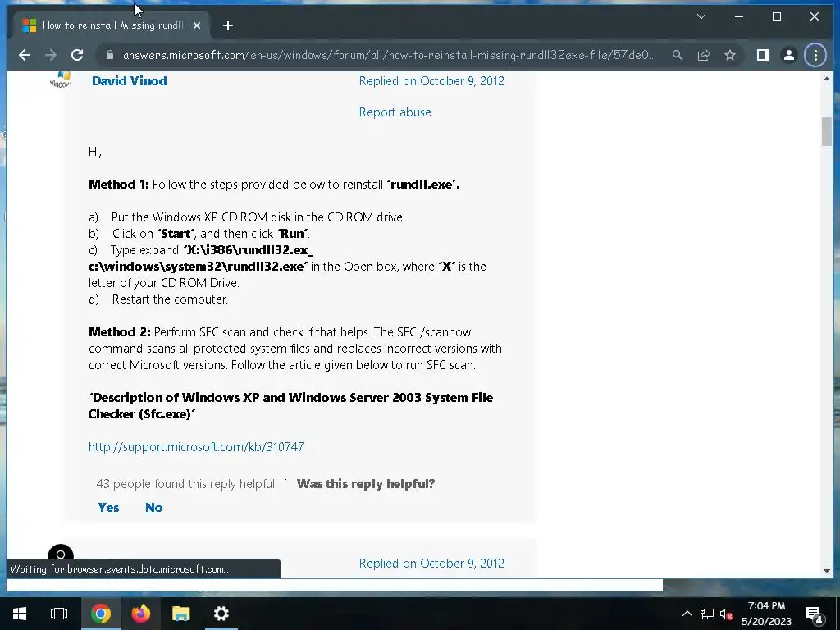Open Settings from the taskbar

coord(221,614)
